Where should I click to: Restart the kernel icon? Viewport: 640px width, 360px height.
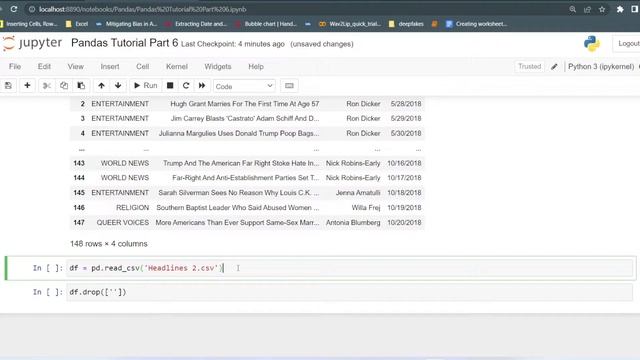tap(186, 86)
